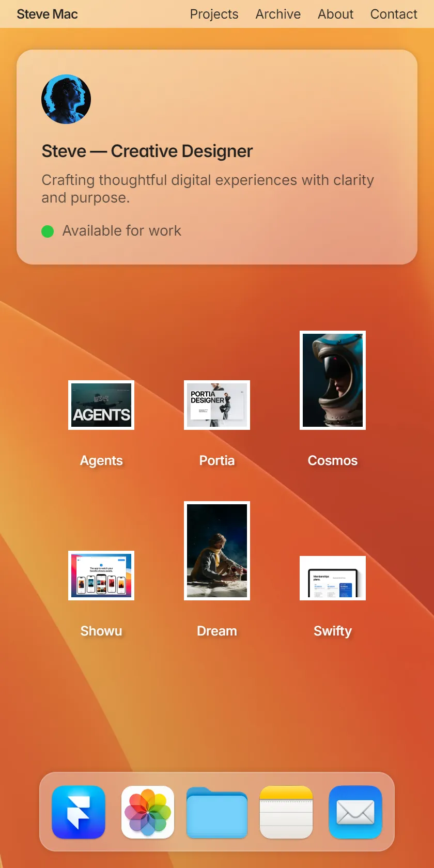The image size is (434, 868).
Task: Click the Portia project label
Action: click(217, 460)
